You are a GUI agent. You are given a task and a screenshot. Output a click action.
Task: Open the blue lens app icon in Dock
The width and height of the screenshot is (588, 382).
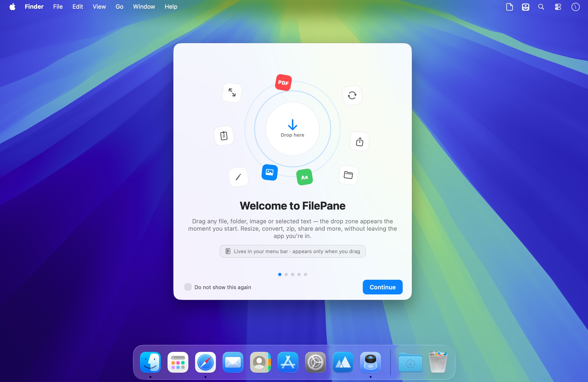pos(370,362)
